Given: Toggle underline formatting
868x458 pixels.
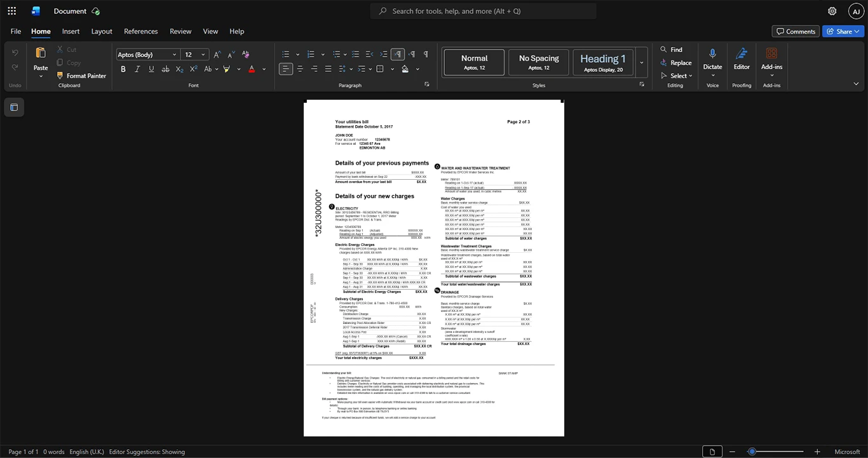Looking at the screenshot, I should pyautogui.click(x=151, y=69).
